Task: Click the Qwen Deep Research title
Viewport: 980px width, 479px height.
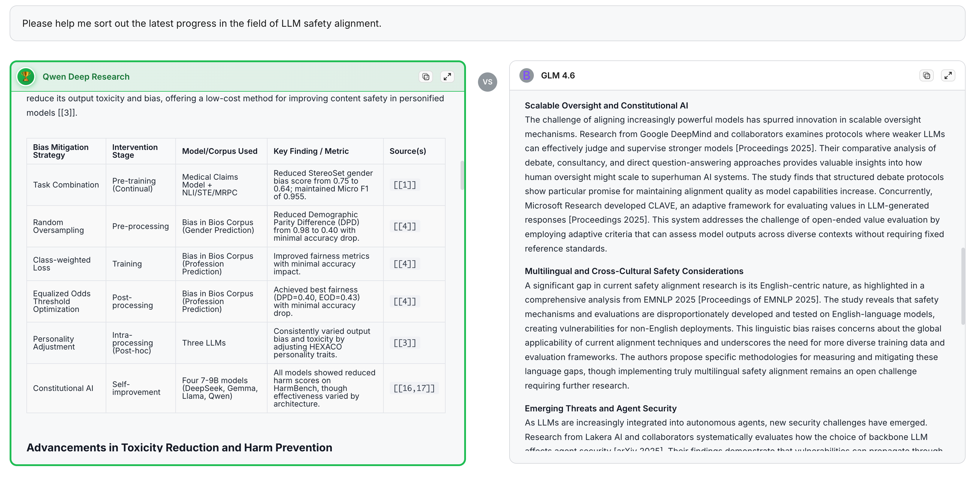Action: 86,77
